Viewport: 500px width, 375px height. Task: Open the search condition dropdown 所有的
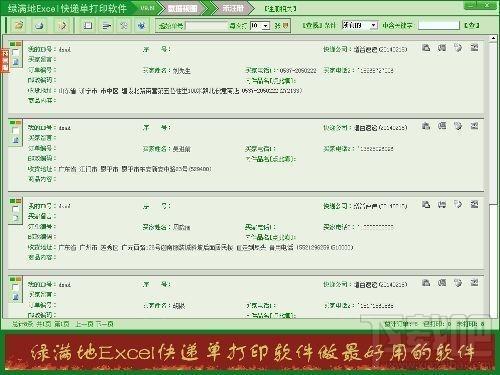[x=360, y=25]
